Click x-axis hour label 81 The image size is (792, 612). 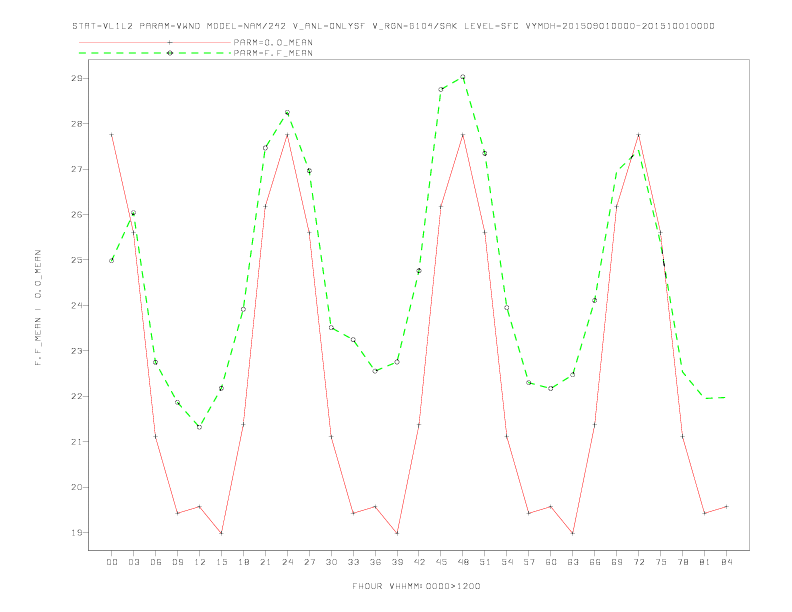tap(705, 562)
